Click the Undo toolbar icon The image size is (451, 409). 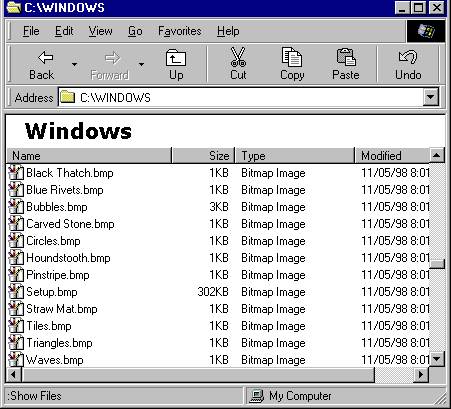tap(408, 57)
